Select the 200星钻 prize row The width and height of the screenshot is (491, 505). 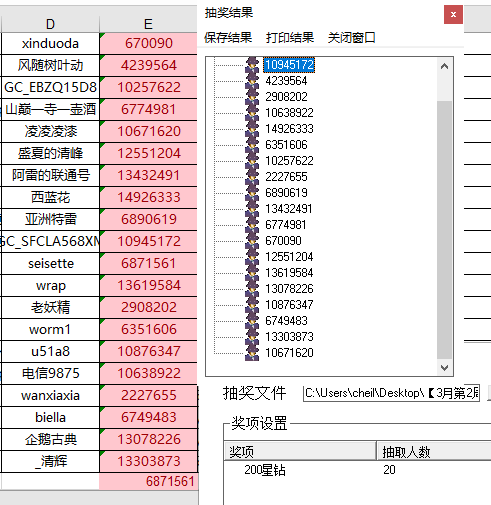pos(357,470)
